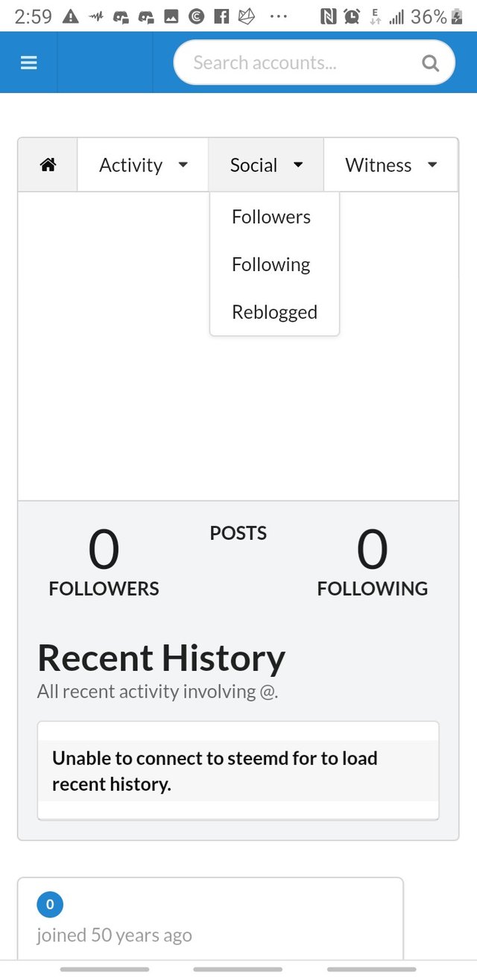Tap the NFC status icon

coord(328,16)
